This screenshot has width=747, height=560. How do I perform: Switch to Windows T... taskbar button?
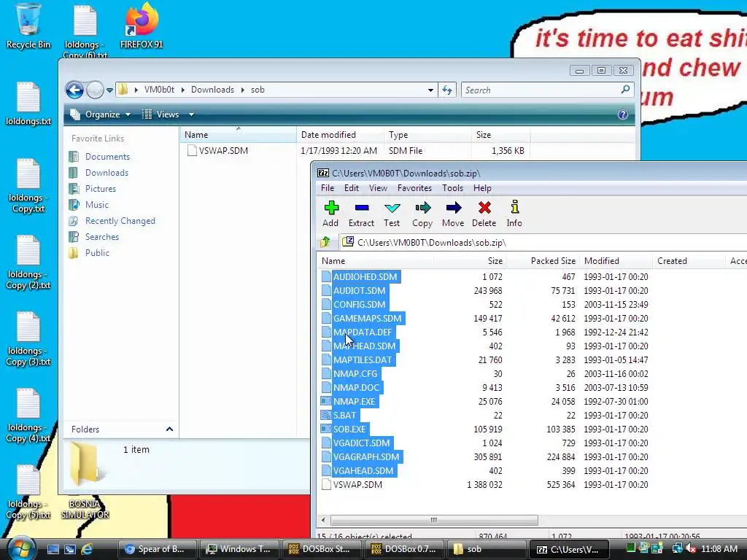[x=239, y=549]
